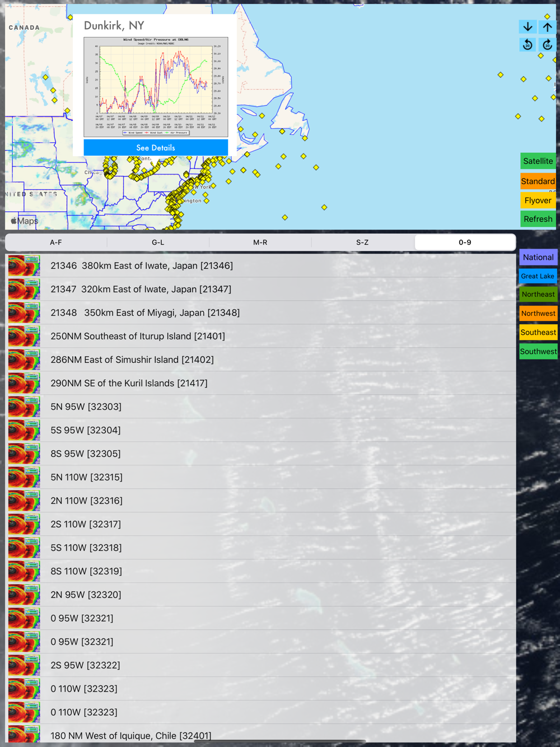Select the A-F tab
Viewport: 560px width, 747px height.
(x=56, y=242)
